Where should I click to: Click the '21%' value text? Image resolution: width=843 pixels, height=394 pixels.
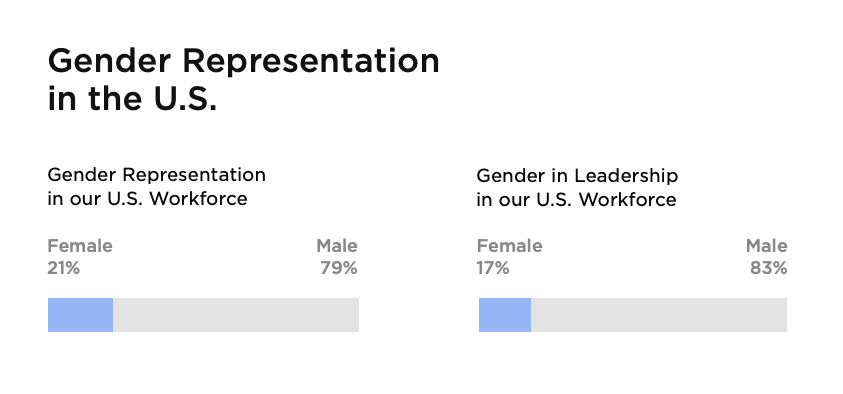[x=63, y=268]
